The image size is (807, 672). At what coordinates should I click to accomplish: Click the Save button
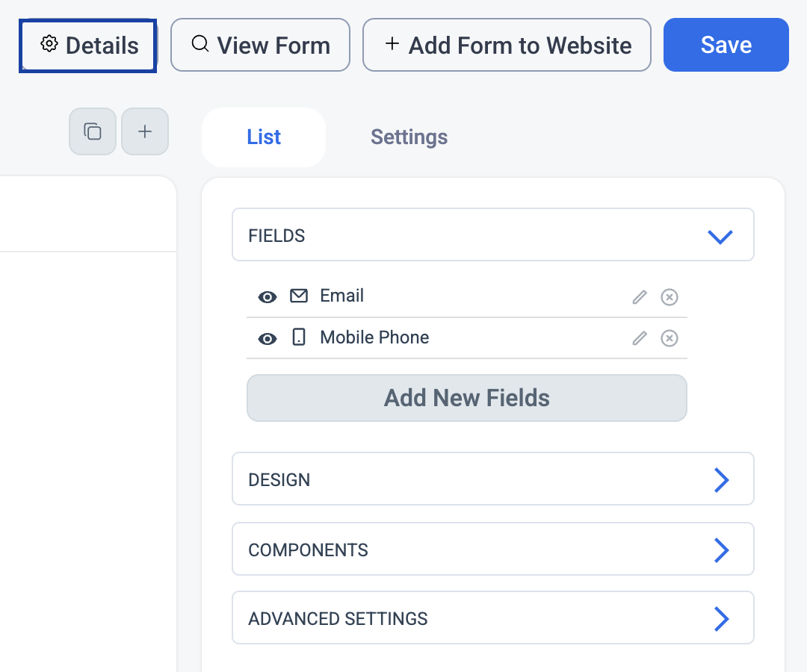click(726, 45)
